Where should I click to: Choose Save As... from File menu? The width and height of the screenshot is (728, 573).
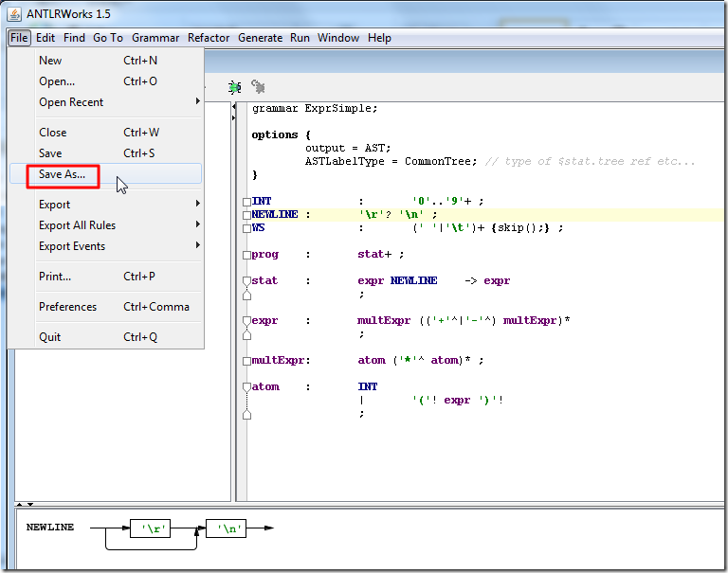tap(62, 174)
